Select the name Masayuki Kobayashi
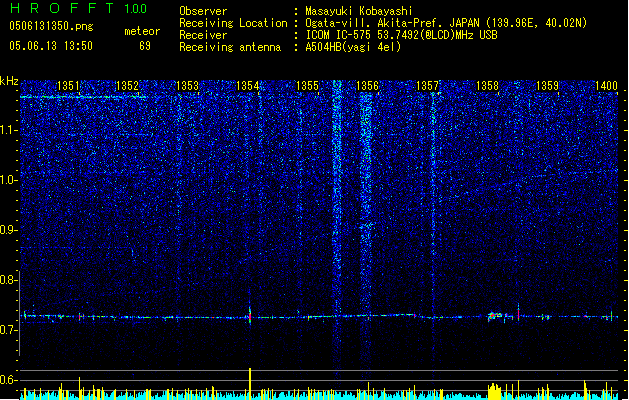 click(359, 11)
